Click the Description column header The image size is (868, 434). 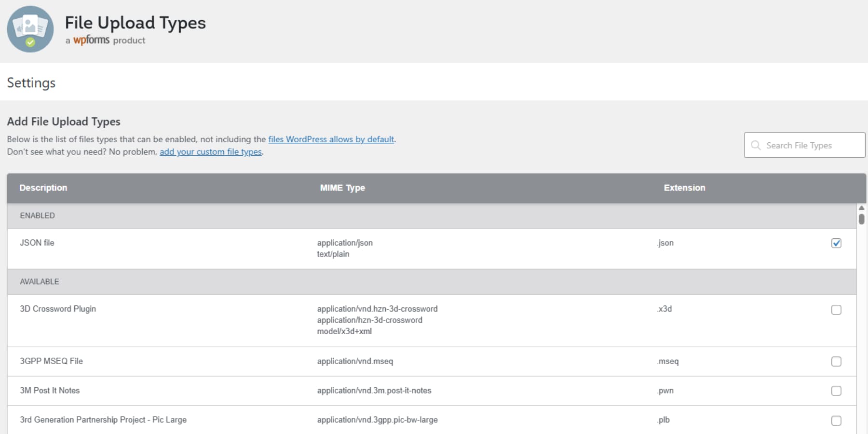pyautogui.click(x=43, y=188)
